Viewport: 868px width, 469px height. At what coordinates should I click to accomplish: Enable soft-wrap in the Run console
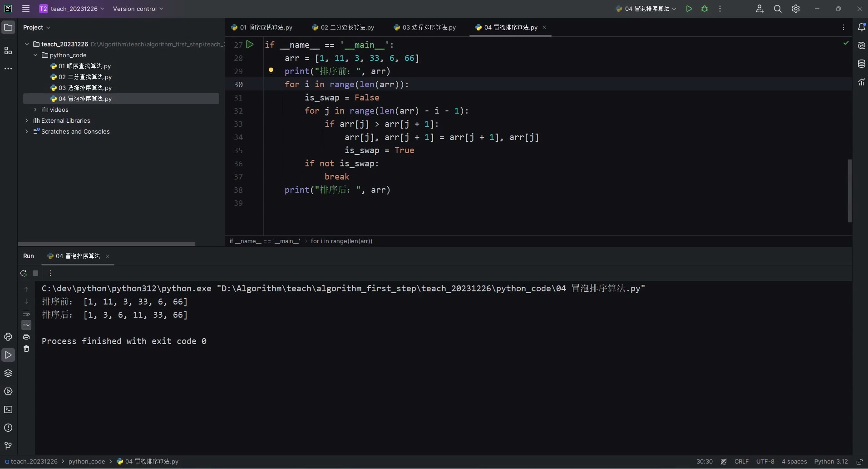[x=26, y=313]
